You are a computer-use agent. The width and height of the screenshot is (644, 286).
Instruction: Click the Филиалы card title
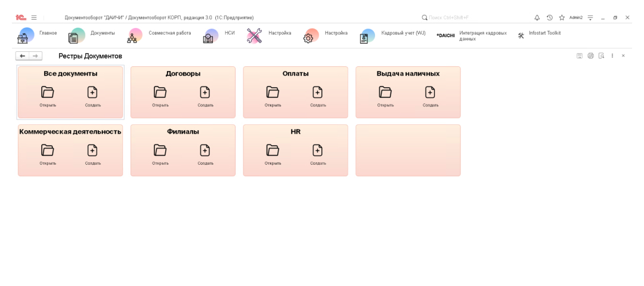183,132
